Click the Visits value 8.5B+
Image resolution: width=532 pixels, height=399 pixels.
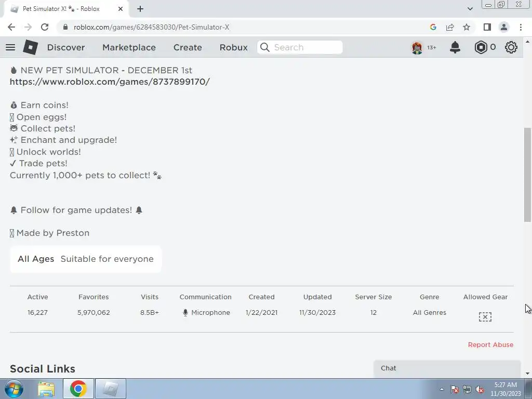coord(150,312)
